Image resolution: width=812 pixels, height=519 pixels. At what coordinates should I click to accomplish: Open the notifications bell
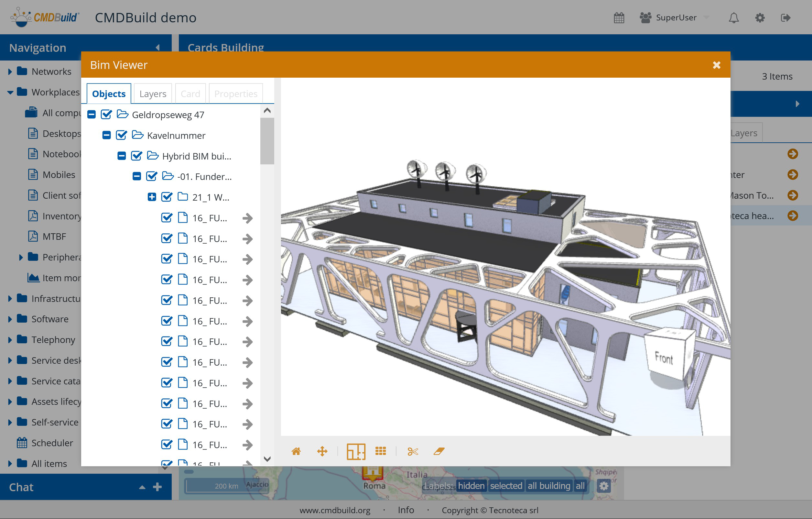[x=733, y=17]
